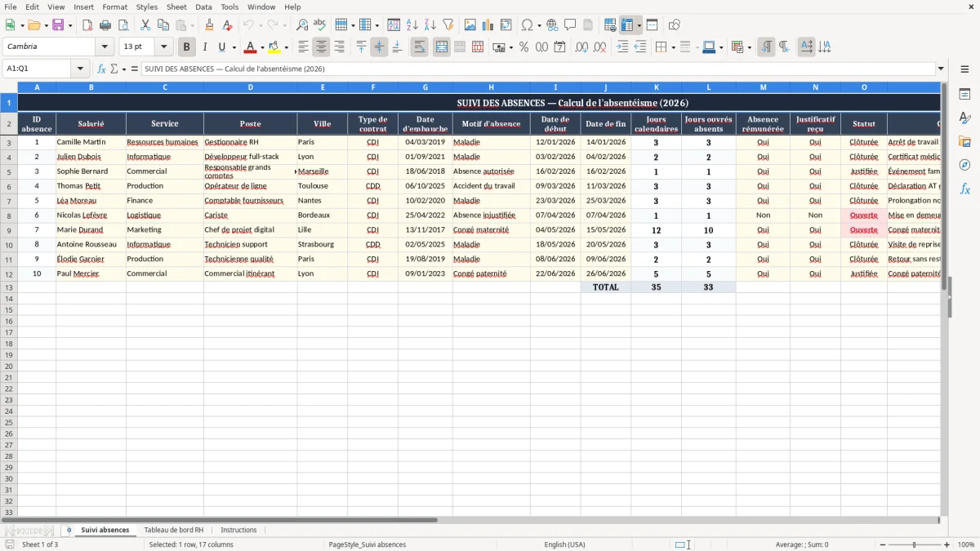Click the Copy icon
The height and width of the screenshot is (551, 980).
click(x=163, y=25)
